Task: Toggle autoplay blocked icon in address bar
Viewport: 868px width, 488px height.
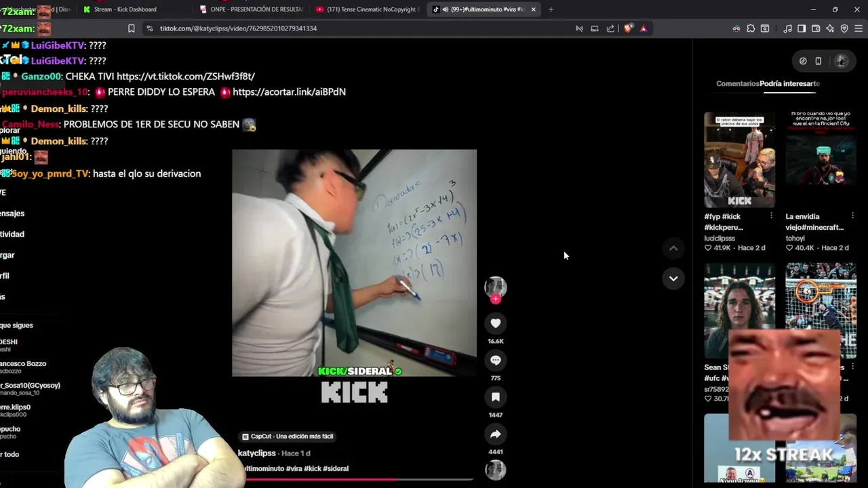Action: click(579, 28)
